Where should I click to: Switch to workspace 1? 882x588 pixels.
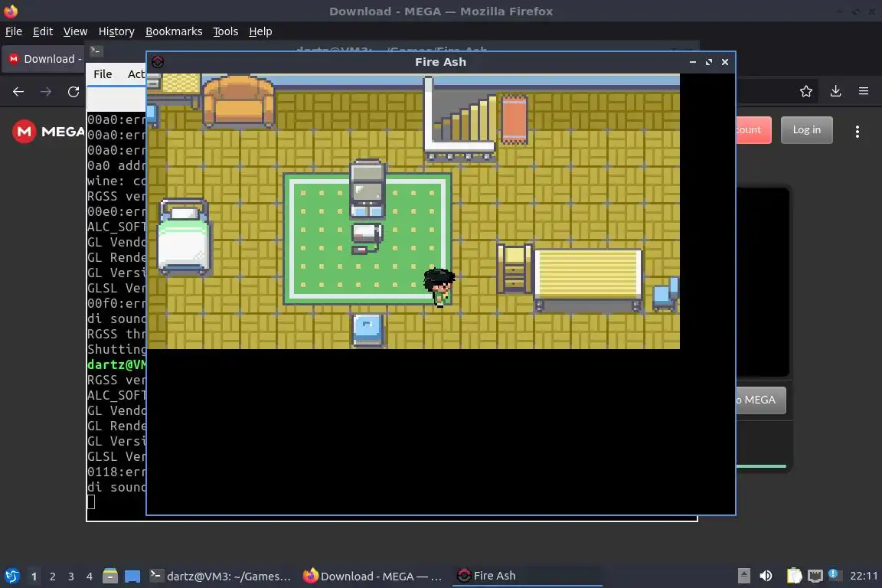coord(34,577)
